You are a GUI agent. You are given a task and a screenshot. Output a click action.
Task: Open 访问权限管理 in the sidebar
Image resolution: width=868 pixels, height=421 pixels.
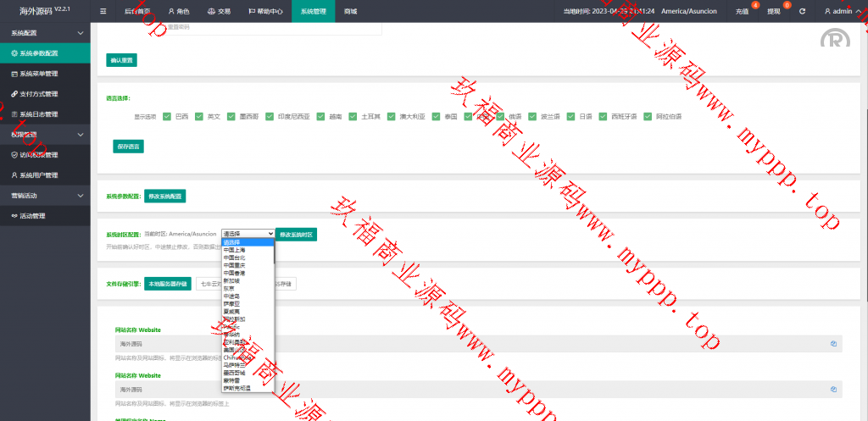point(38,155)
